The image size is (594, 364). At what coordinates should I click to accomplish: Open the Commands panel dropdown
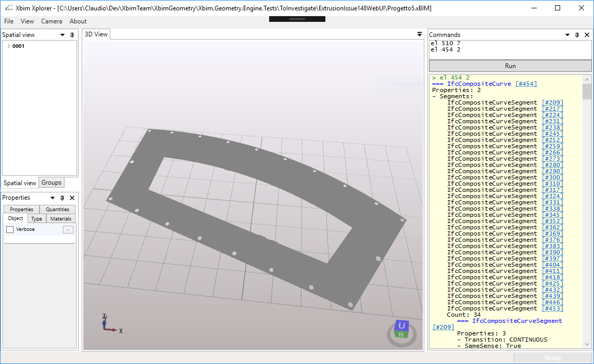pos(567,35)
